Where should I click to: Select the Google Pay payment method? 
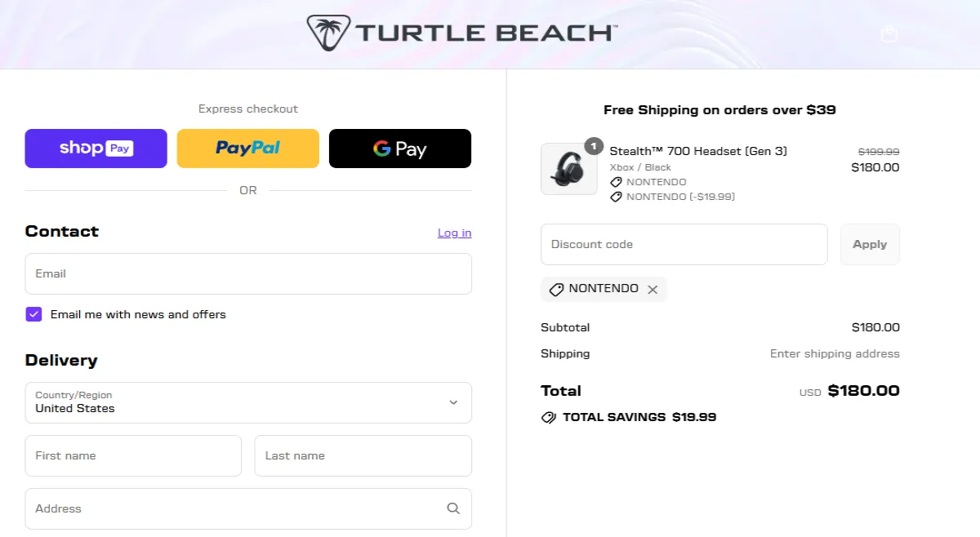tap(399, 149)
